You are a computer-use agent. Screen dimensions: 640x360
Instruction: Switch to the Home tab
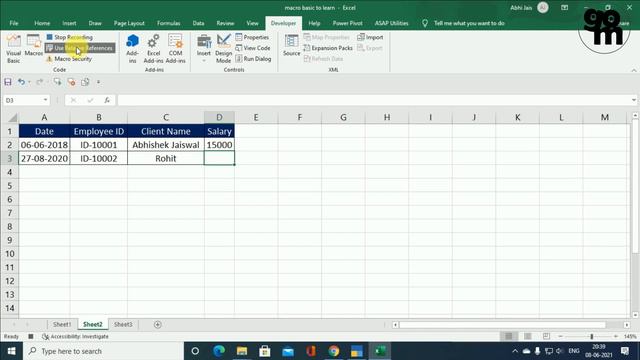coord(42,23)
